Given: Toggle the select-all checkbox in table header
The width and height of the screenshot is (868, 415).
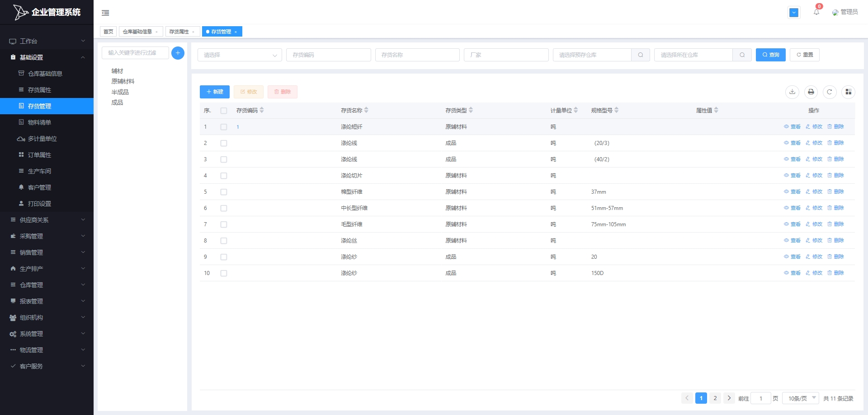Looking at the screenshot, I should 224,111.
